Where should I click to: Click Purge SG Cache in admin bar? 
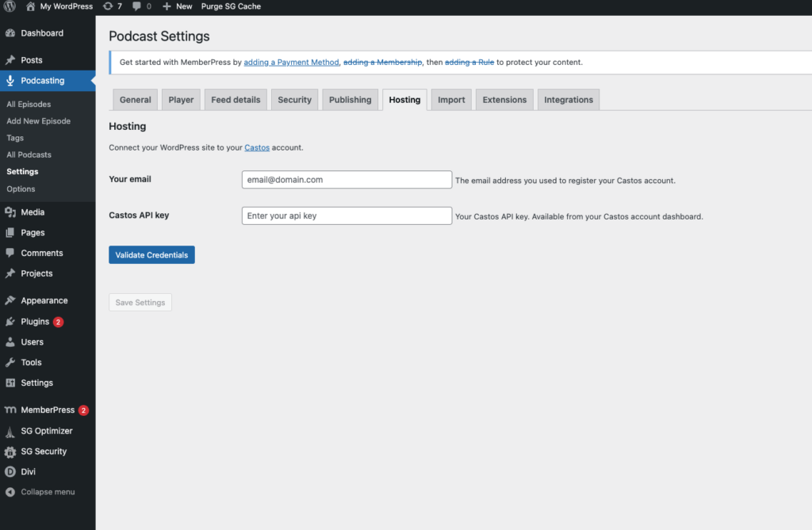point(231,6)
